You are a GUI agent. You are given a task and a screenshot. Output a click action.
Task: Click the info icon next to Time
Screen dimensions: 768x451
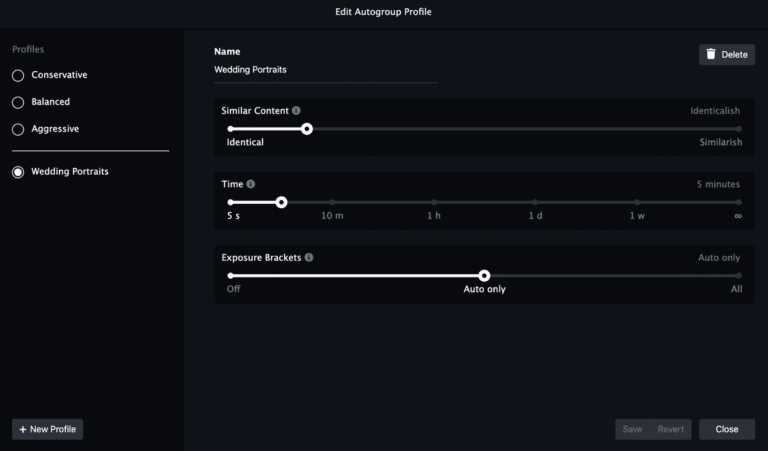[x=250, y=184]
